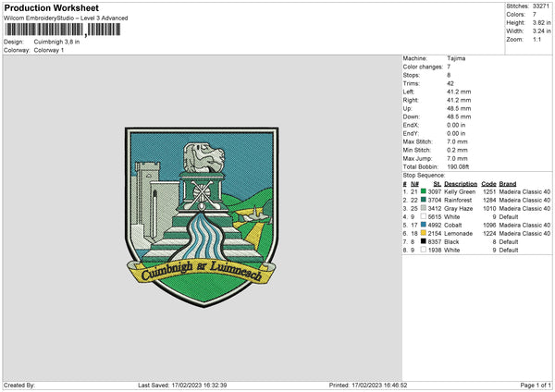Click the 'Cobalt' description text
Screen dimensions: 555x392
[453, 225]
